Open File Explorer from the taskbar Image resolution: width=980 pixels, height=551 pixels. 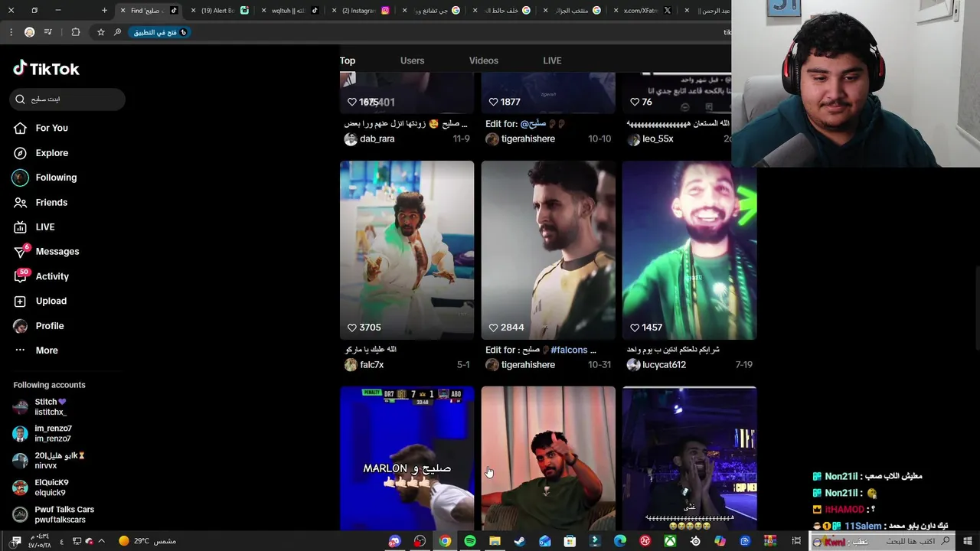click(x=495, y=541)
